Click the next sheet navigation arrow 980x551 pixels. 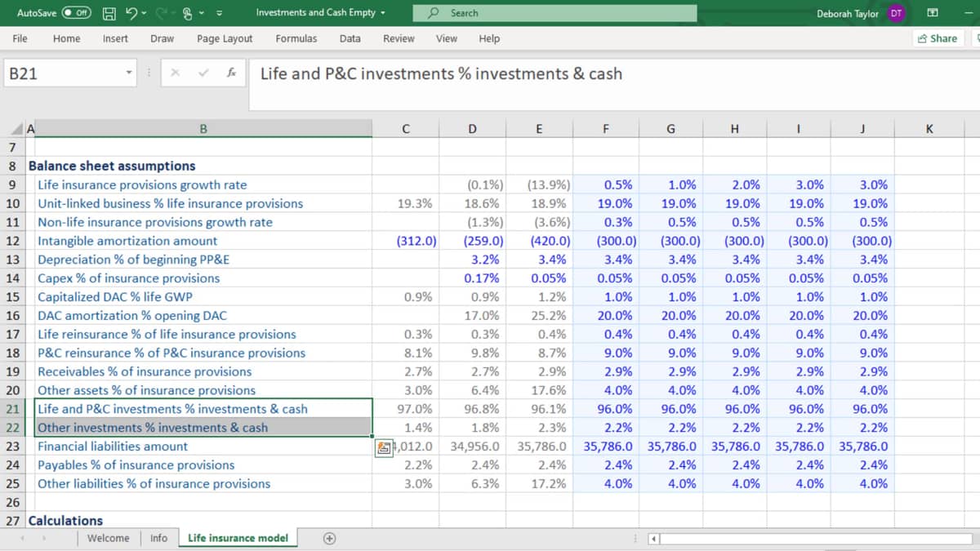click(44, 538)
